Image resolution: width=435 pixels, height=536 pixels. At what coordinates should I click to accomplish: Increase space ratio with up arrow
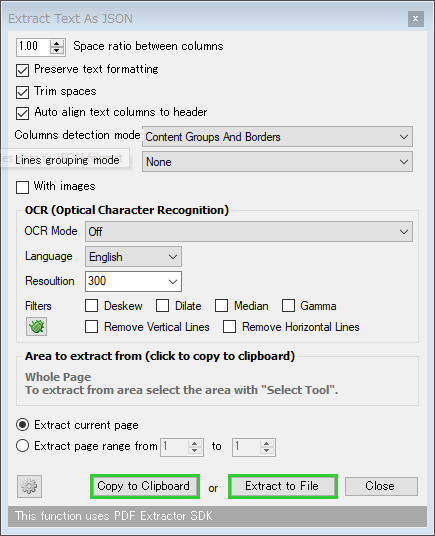tap(57, 43)
